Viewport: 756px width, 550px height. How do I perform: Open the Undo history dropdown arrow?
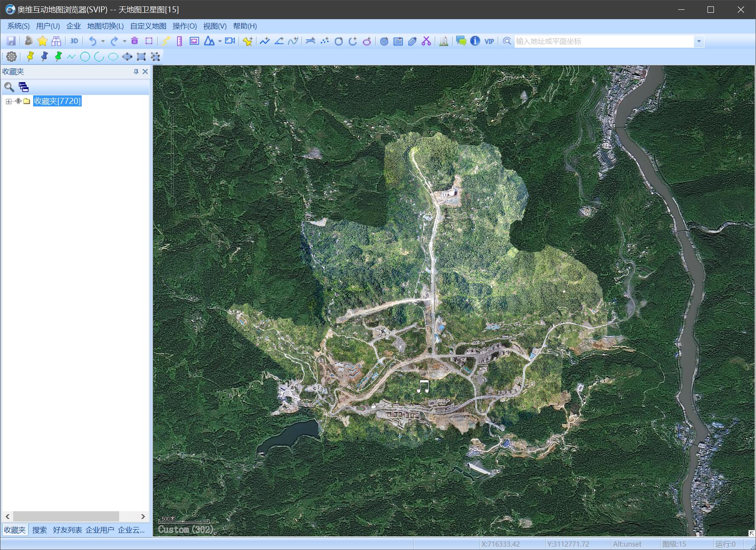click(103, 41)
